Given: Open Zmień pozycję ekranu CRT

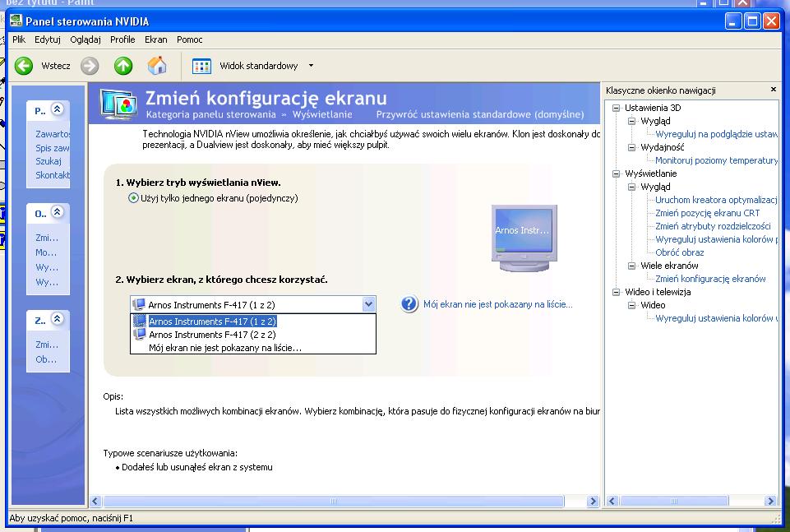Looking at the screenshot, I should click(x=707, y=213).
